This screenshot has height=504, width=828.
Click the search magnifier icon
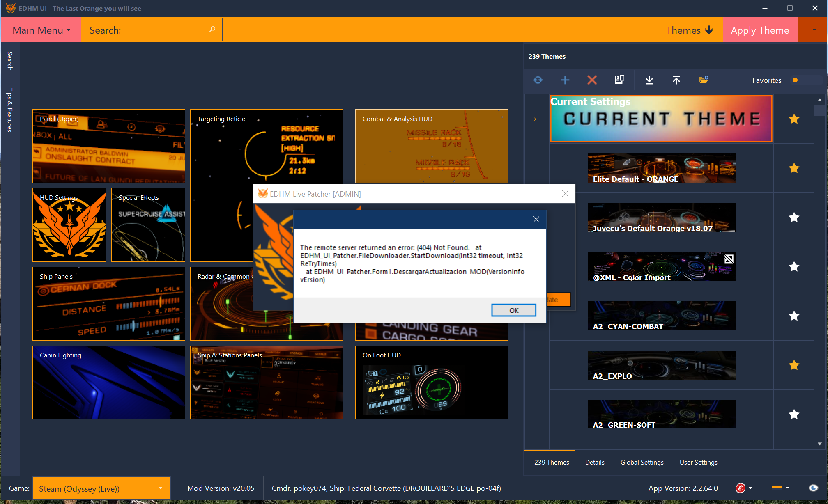[x=212, y=29]
